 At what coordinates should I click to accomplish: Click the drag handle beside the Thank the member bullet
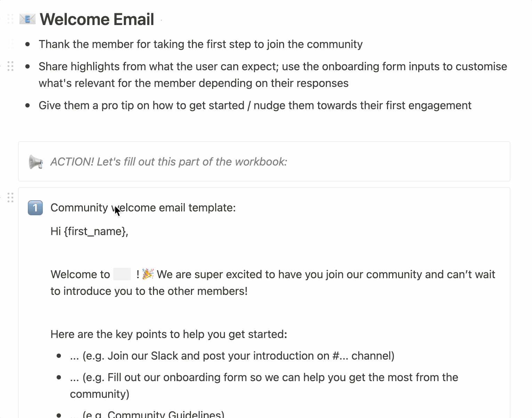[x=10, y=44]
